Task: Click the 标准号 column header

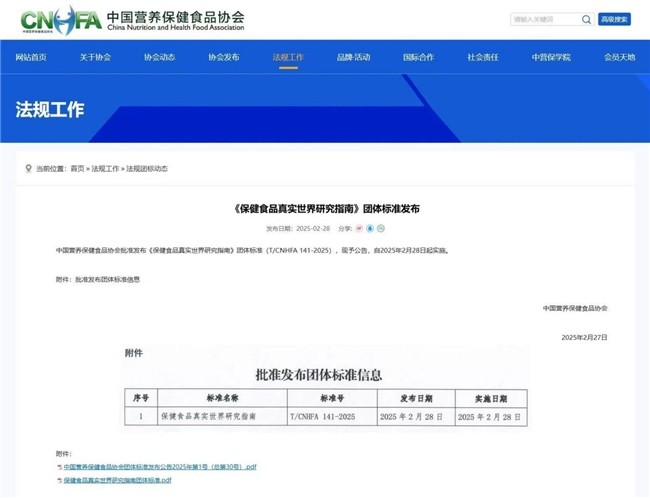Action: pyautogui.click(x=332, y=398)
